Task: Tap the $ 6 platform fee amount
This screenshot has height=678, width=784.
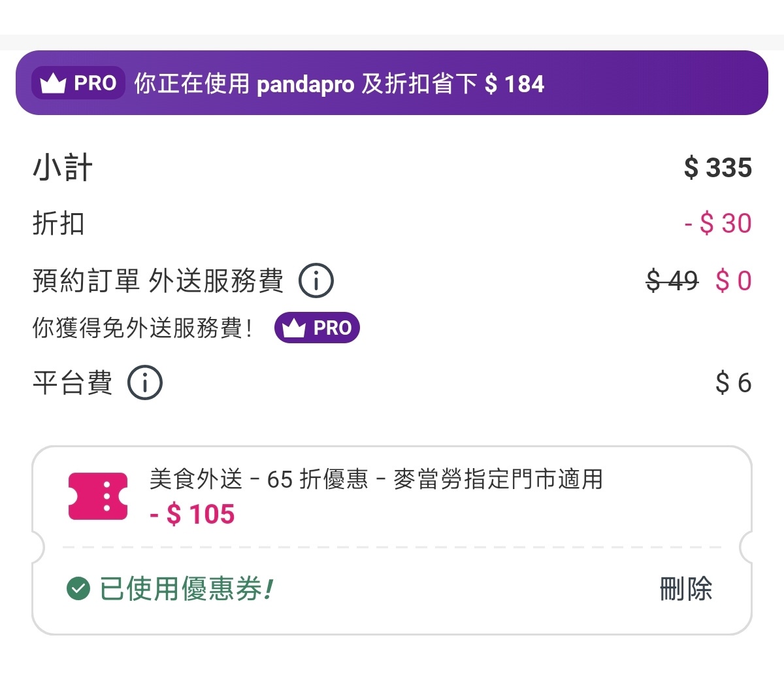Action: pyautogui.click(x=733, y=382)
